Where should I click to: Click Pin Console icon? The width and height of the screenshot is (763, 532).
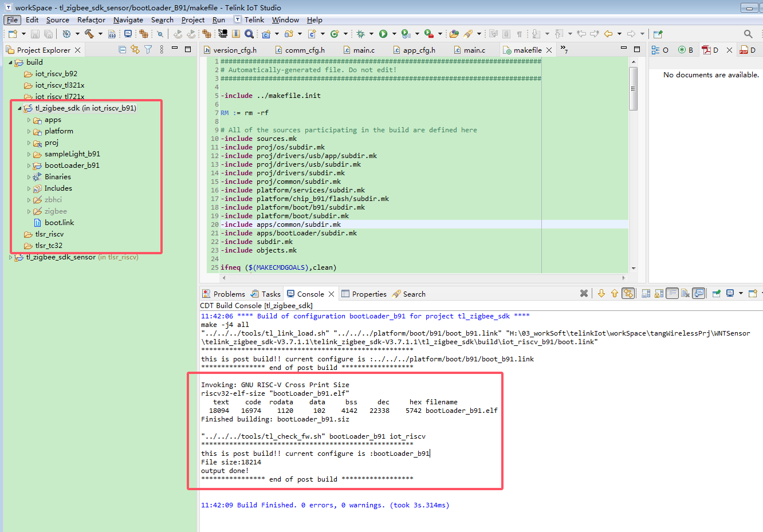tap(717, 293)
